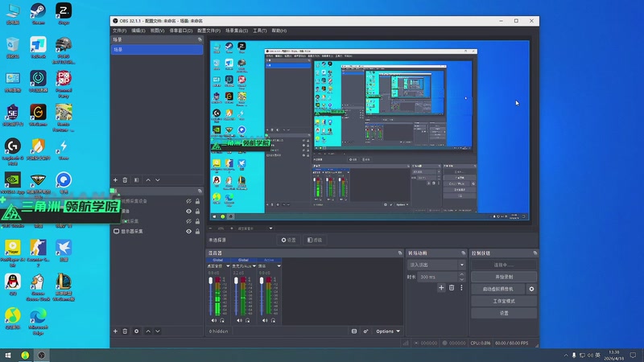Open the 场景集合(S) menu
Image resolution: width=644 pixels, height=362 pixels.
(237, 31)
